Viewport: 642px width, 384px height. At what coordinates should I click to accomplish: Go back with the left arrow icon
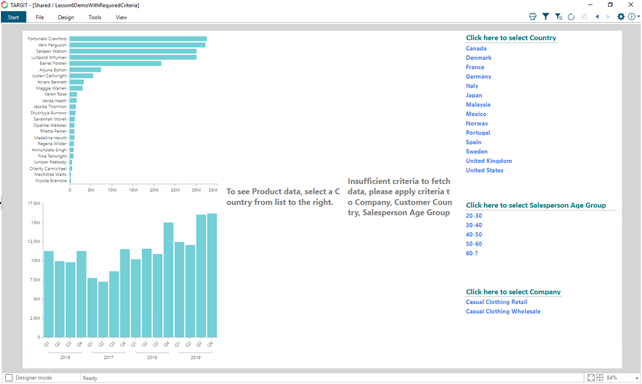pyautogui.click(x=597, y=17)
